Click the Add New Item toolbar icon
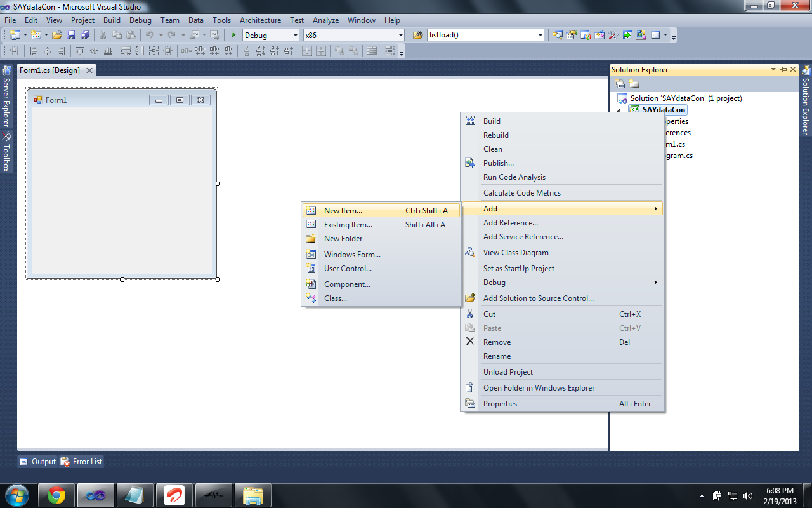Screen dimensions: 812x508 click(36, 36)
